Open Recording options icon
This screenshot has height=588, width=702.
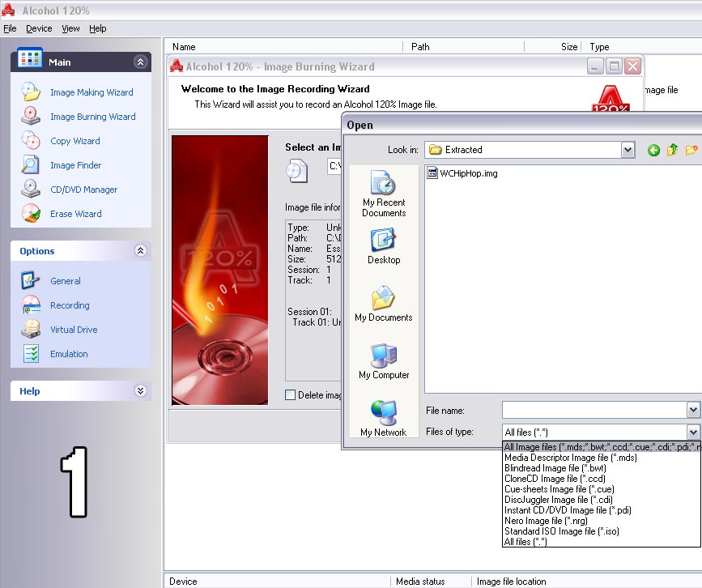31,305
